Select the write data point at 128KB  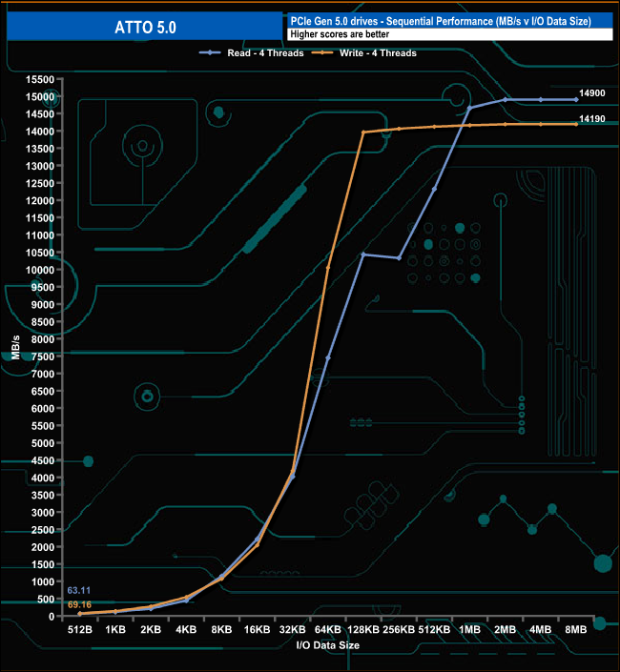pyautogui.click(x=363, y=132)
